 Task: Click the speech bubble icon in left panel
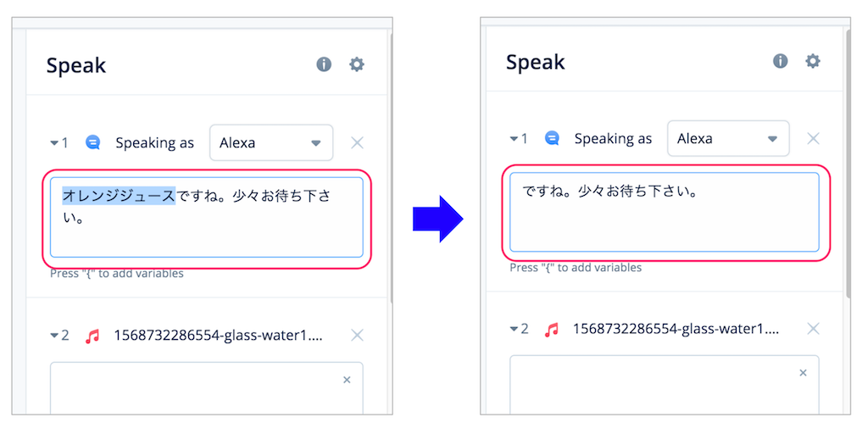click(93, 142)
